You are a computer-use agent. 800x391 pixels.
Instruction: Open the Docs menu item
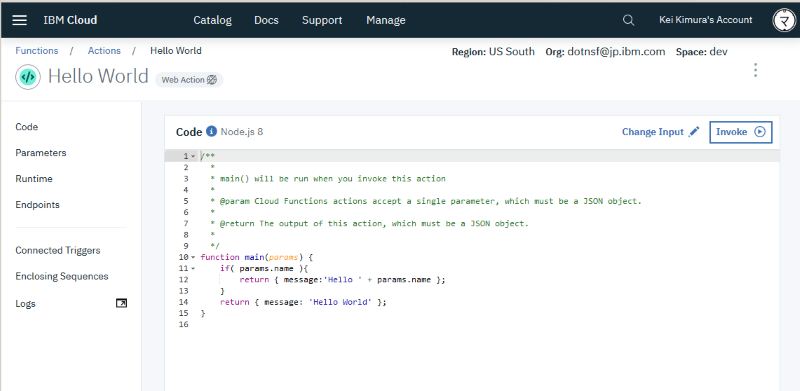tap(266, 20)
